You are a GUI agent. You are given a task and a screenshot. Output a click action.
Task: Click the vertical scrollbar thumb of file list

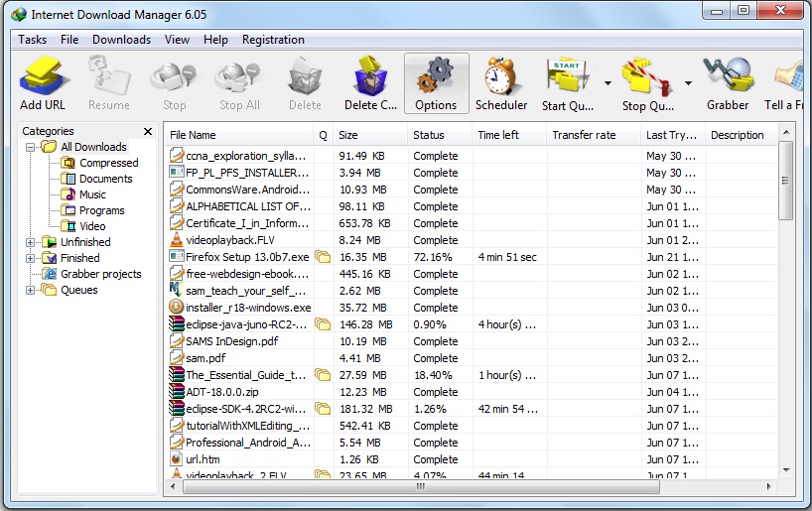tap(785, 181)
